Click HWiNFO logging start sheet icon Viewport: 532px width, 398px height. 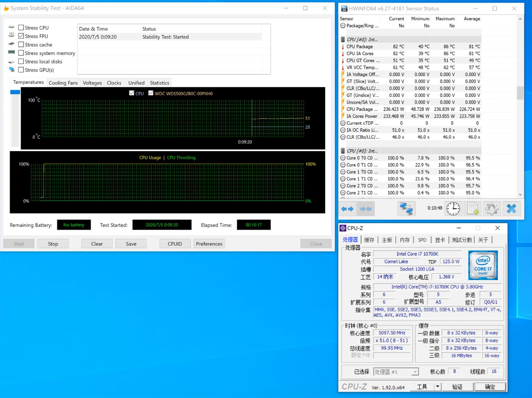click(x=473, y=209)
